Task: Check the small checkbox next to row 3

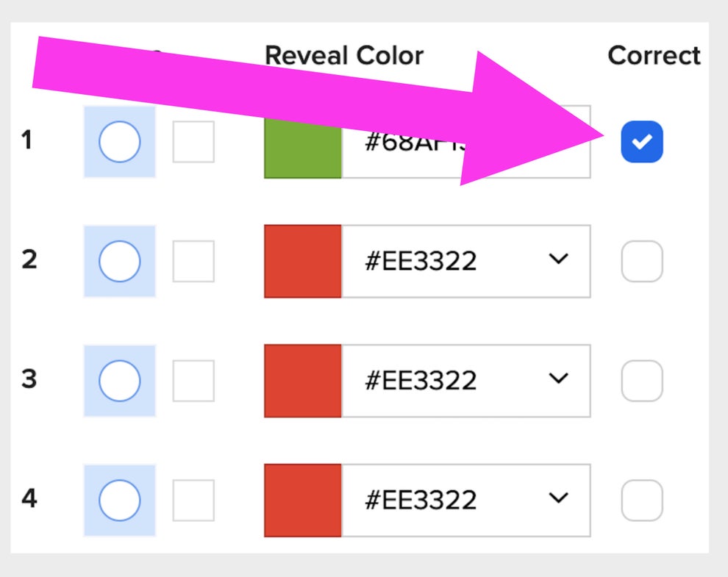Action: pyautogui.click(x=193, y=381)
